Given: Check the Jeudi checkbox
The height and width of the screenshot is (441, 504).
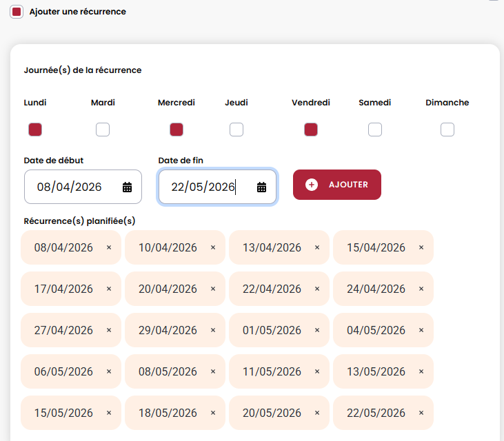Looking at the screenshot, I should (x=236, y=130).
